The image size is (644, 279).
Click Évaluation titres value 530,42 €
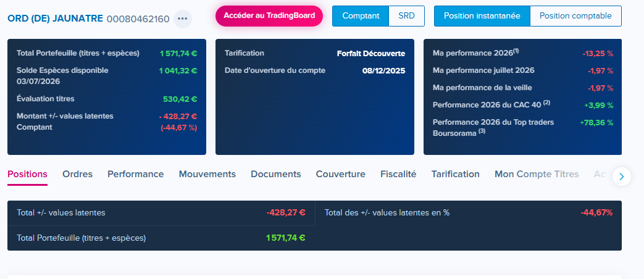[180, 99]
